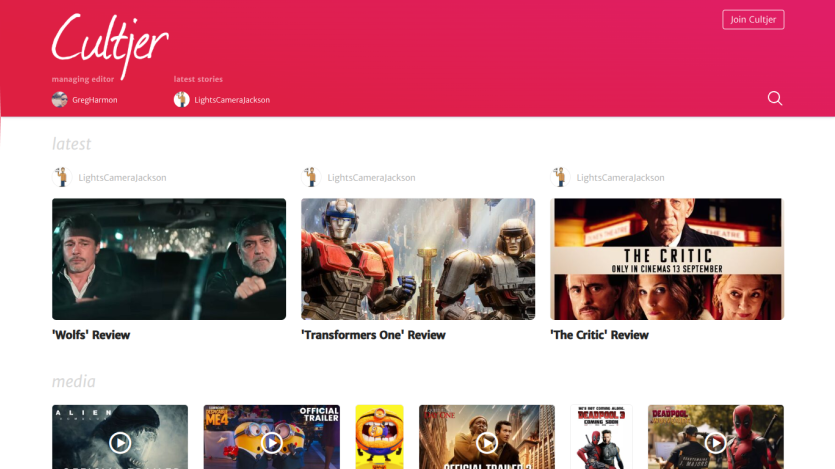835x469 pixels.
Task: Play the Alien trailer video
Action: pyautogui.click(x=120, y=442)
